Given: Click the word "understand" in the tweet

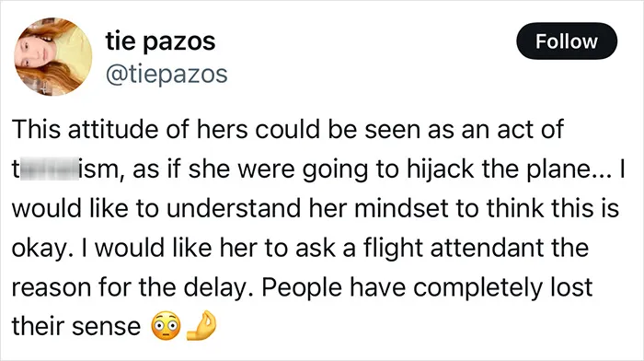Looking at the screenshot, I should tap(234, 208).
